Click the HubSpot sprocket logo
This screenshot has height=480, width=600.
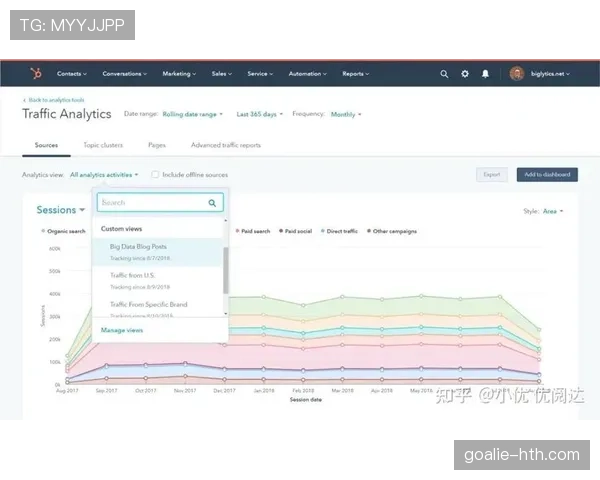click(x=36, y=74)
